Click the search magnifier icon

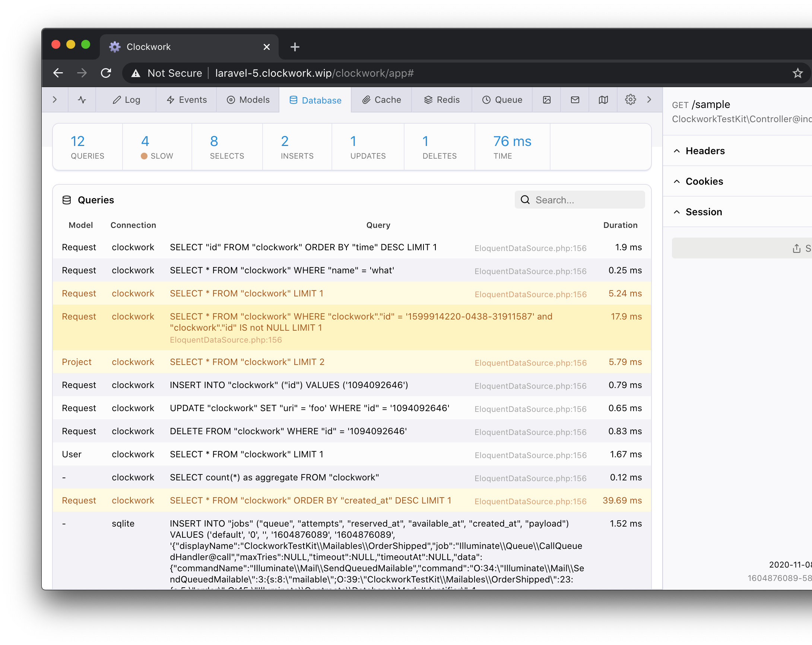(525, 200)
